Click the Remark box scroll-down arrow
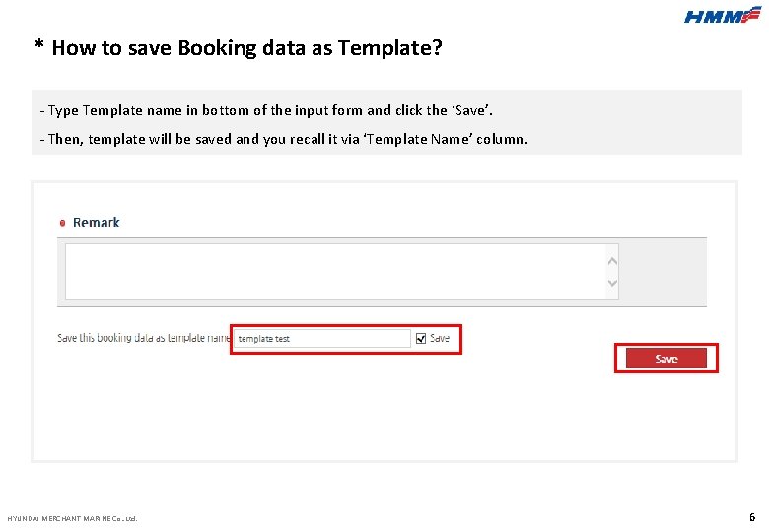 [612, 284]
